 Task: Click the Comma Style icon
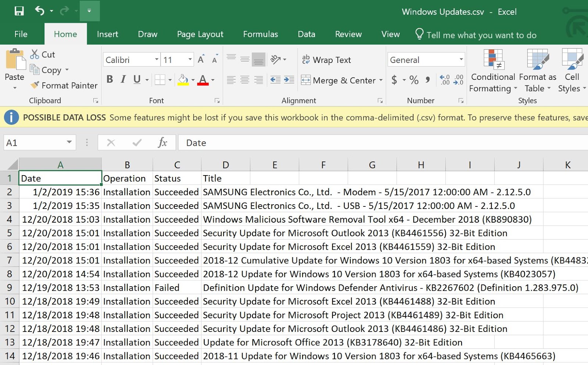pyautogui.click(x=427, y=80)
